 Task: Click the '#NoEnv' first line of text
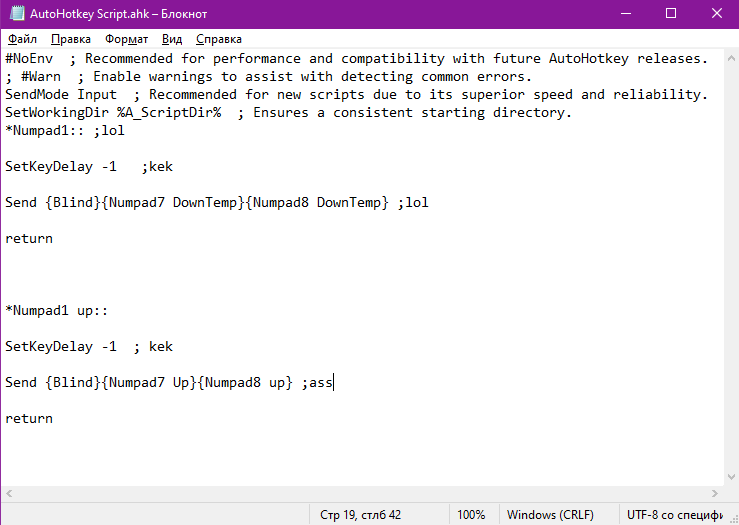click(30, 59)
